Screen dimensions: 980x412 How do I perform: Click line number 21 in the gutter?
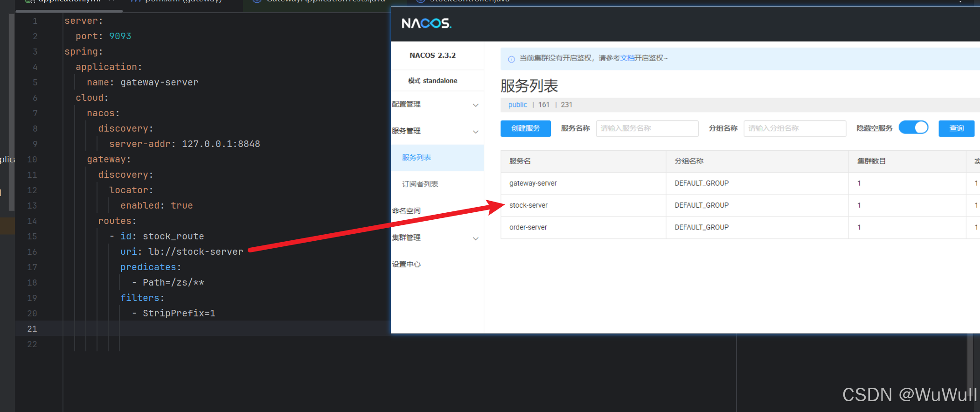pos(32,328)
